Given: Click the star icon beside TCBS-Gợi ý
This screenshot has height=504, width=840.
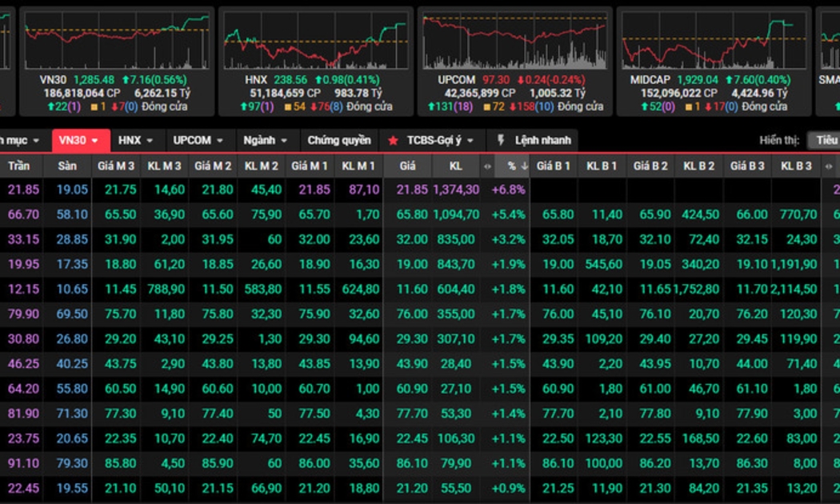Looking at the screenshot, I should [393, 140].
